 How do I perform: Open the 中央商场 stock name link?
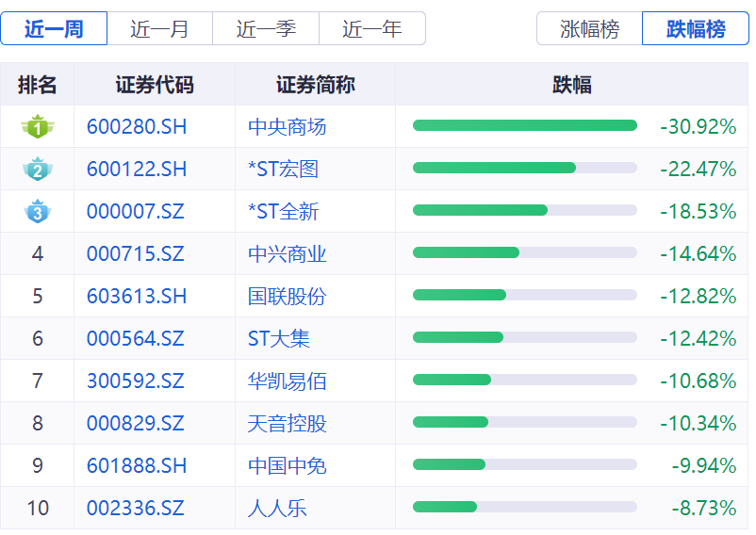pyautogui.click(x=288, y=127)
